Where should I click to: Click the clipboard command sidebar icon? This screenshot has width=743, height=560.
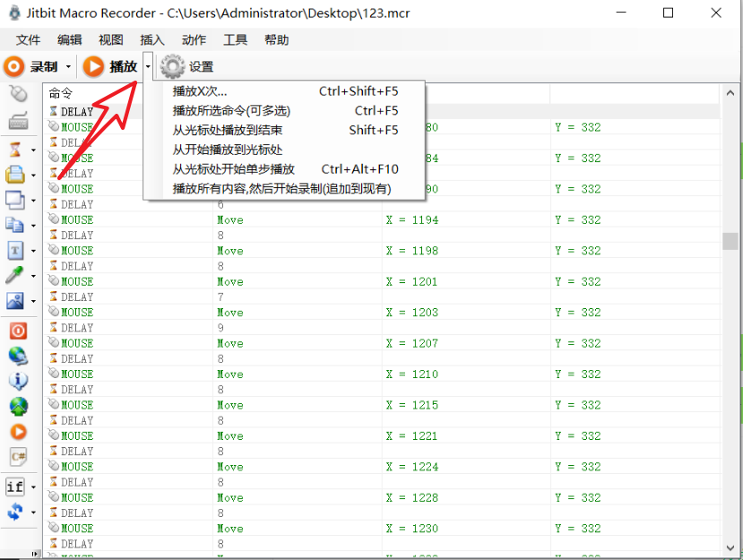15,175
